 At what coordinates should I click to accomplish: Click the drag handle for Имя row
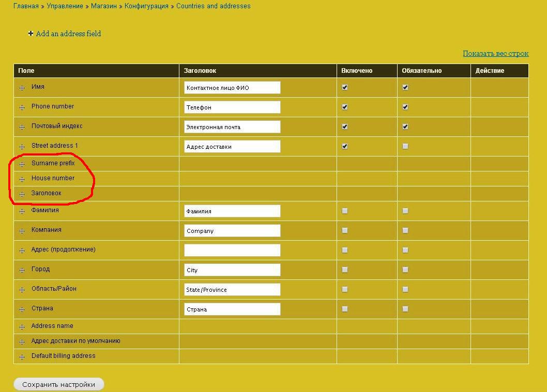coord(22,88)
